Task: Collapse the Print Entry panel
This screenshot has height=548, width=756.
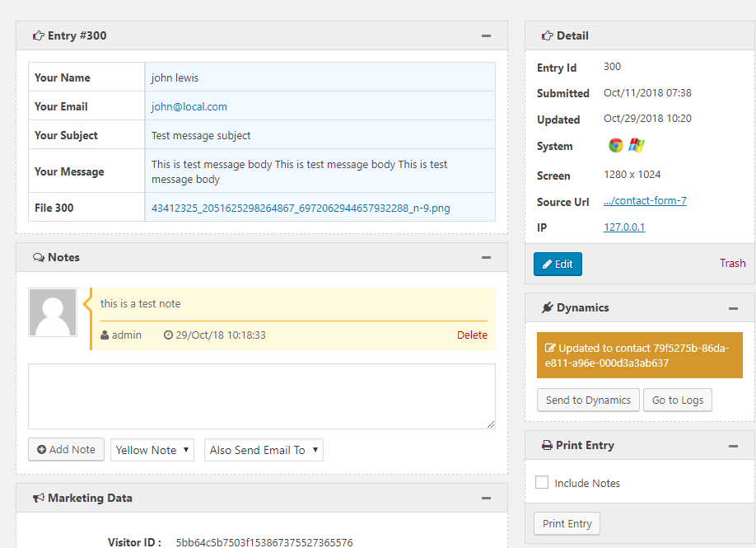Action: (733, 446)
